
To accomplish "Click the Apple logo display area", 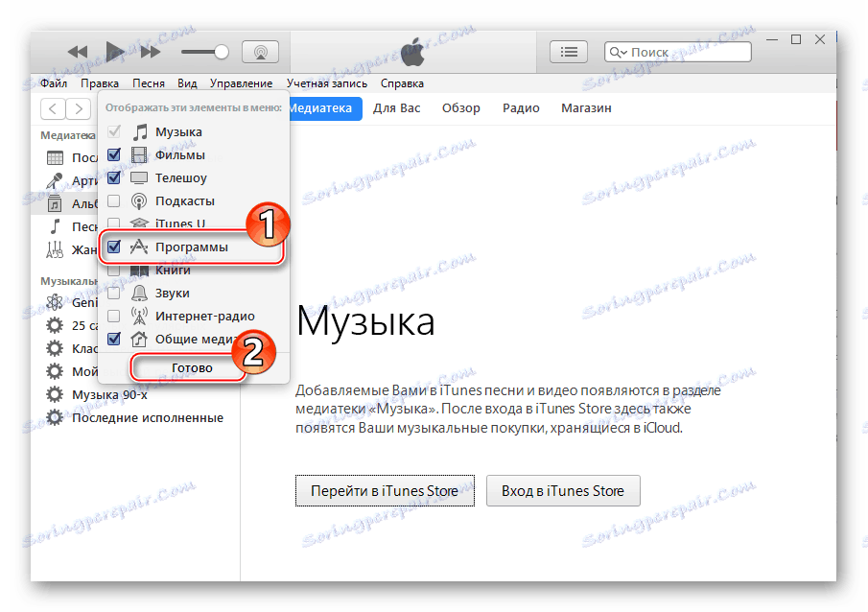I will coord(413,52).
